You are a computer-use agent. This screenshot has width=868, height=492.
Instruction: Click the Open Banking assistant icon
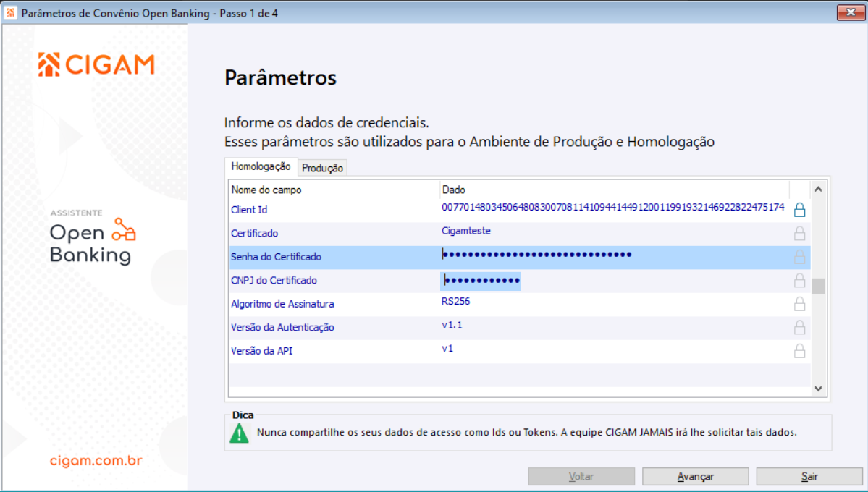tap(124, 229)
